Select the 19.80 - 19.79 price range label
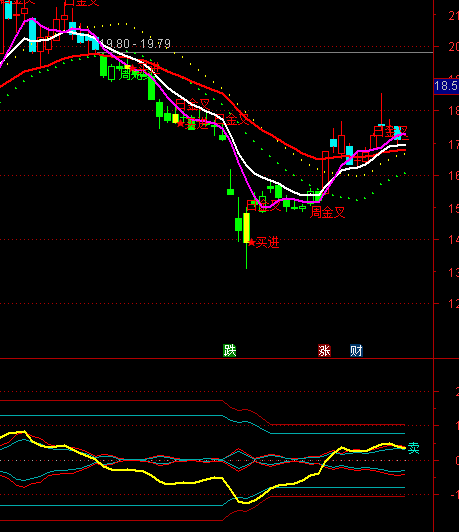 pyautogui.click(x=135, y=43)
